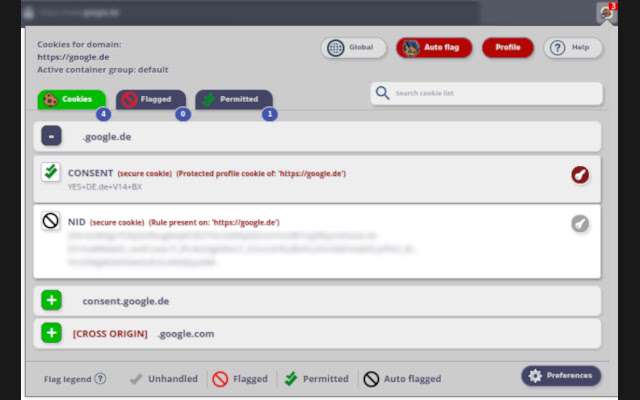Click the permitted count badge showing 1
This screenshot has width=640, height=400.
pos(270,114)
